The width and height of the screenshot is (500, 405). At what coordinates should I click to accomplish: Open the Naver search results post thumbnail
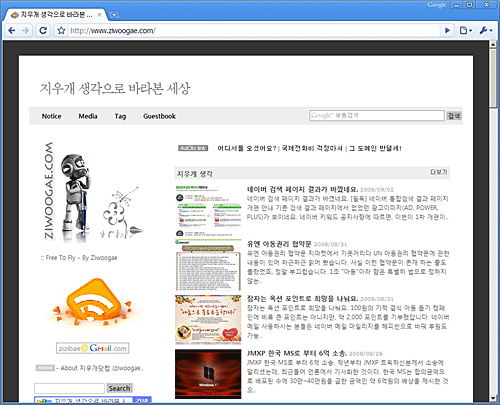208,210
